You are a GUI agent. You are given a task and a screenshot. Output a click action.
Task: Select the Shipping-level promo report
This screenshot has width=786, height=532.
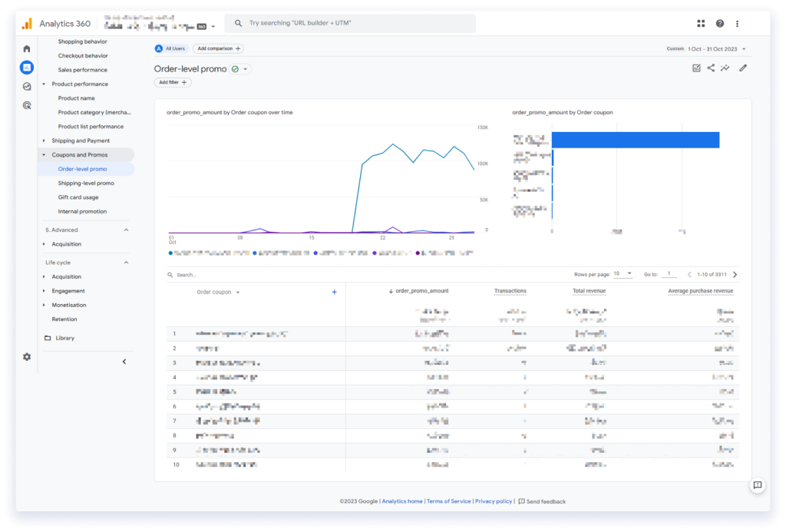[86, 183]
